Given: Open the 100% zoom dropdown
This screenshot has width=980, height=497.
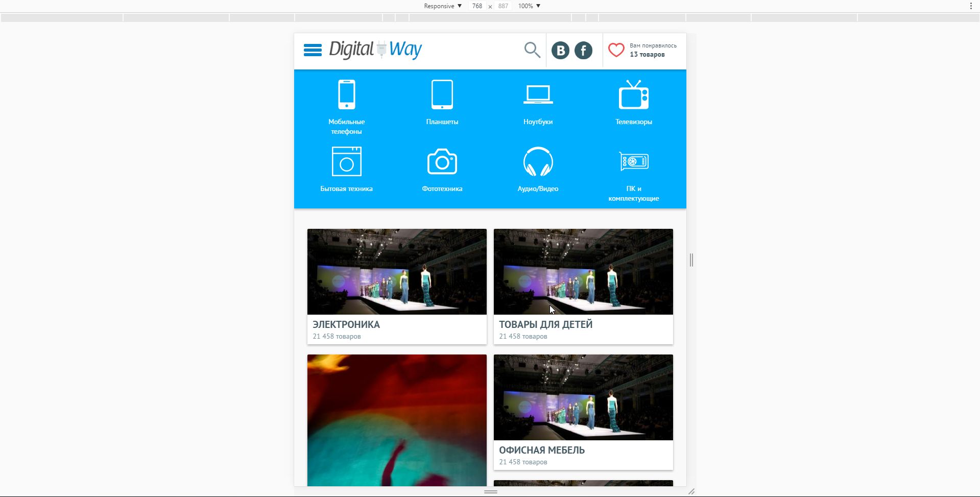Looking at the screenshot, I should pos(529,6).
